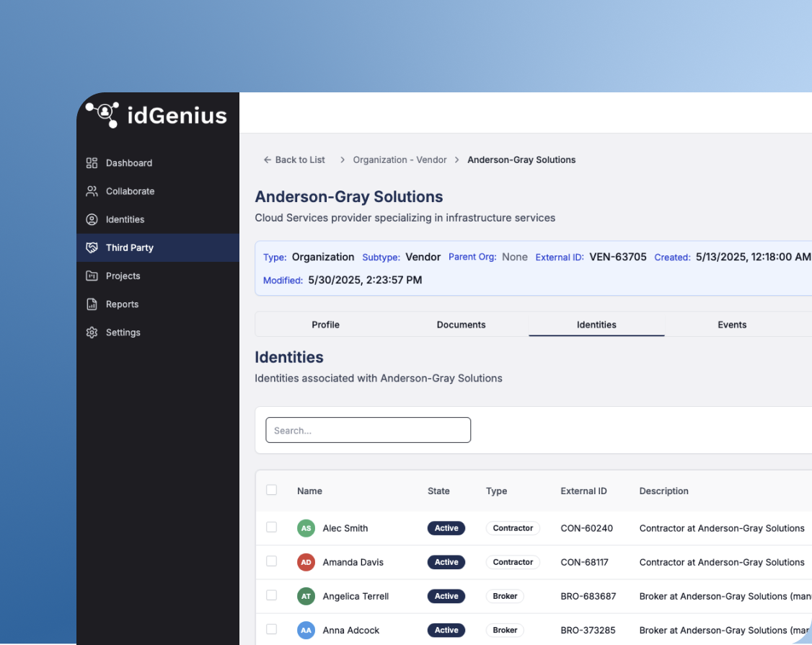The image size is (812, 645).
Task: Click Active badge in Anna Adcock row
Action: click(x=446, y=630)
